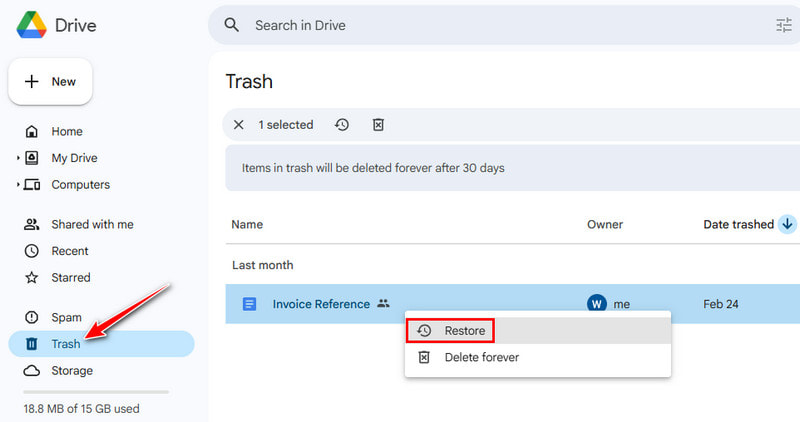This screenshot has height=422, width=800.
Task: Click the 1 selected label
Action: pos(286,125)
